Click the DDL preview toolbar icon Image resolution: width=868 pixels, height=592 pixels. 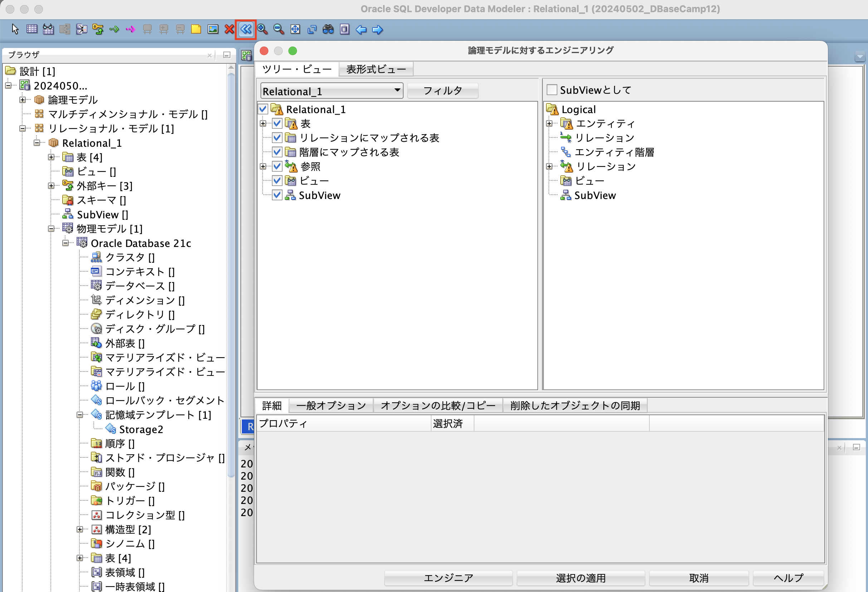pyautogui.click(x=345, y=29)
